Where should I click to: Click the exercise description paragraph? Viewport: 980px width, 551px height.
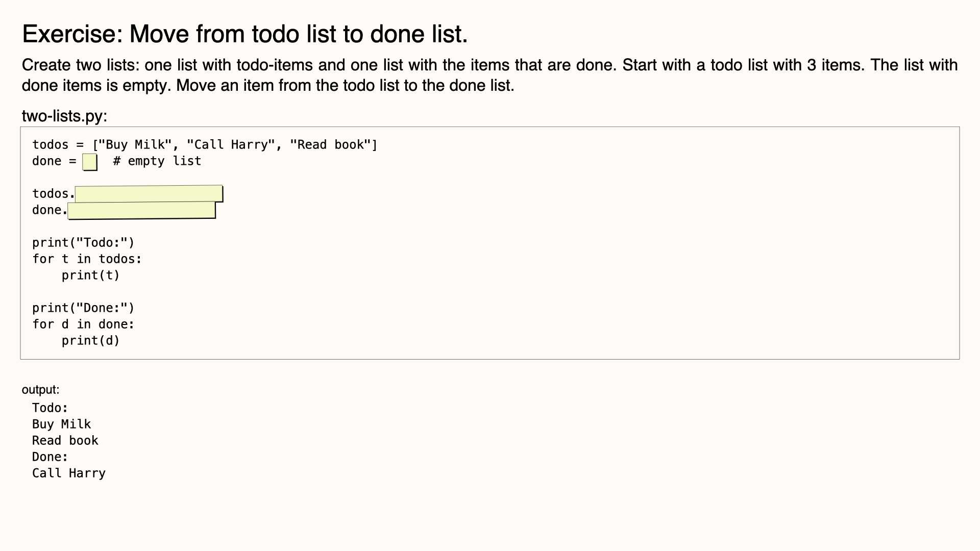tap(489, 75)
